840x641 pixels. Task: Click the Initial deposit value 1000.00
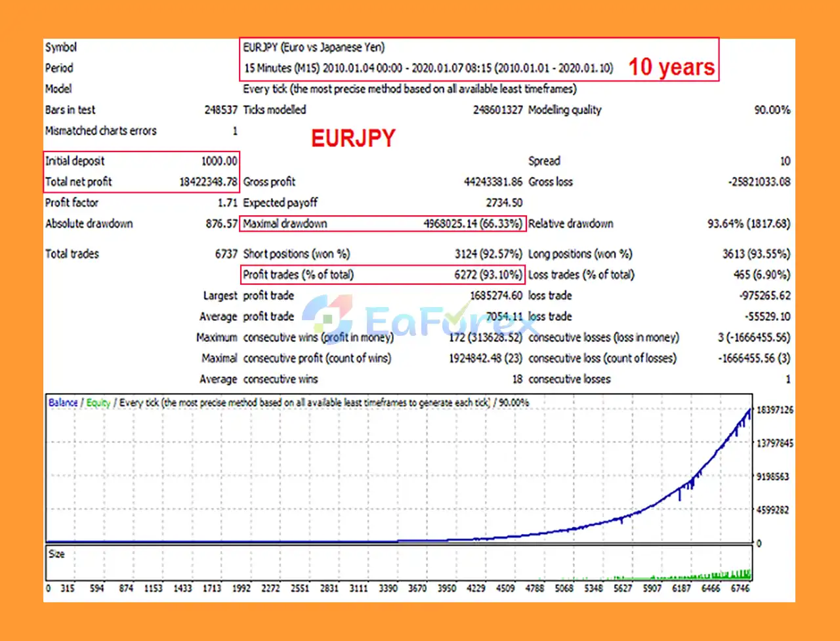pyautogui.click(x=219, y=161)
